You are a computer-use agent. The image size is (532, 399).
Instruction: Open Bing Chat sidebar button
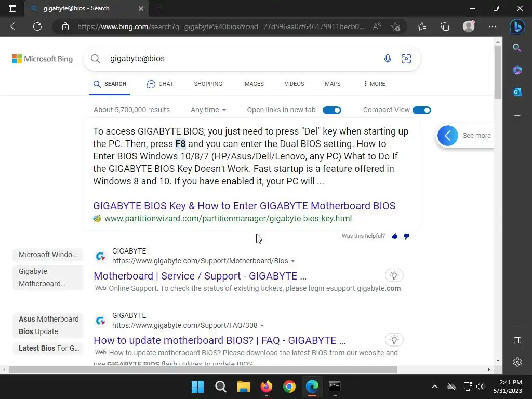517,26
